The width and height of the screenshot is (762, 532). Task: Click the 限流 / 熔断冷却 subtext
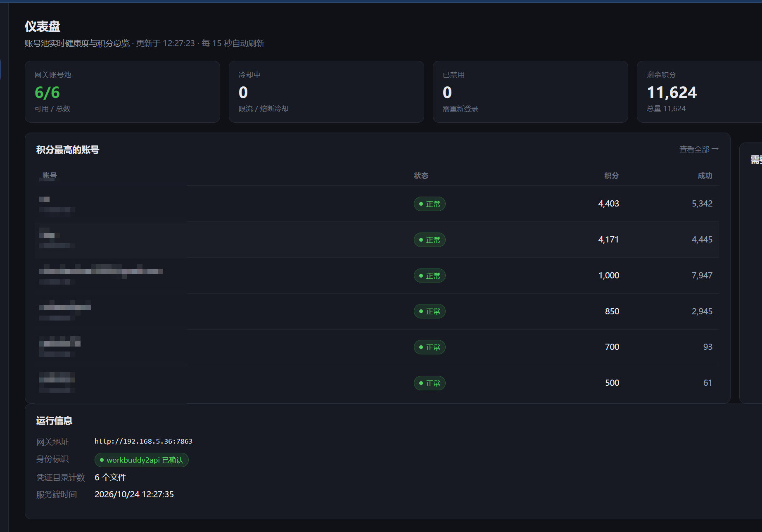pyautogui.click(x=263, y=109)
